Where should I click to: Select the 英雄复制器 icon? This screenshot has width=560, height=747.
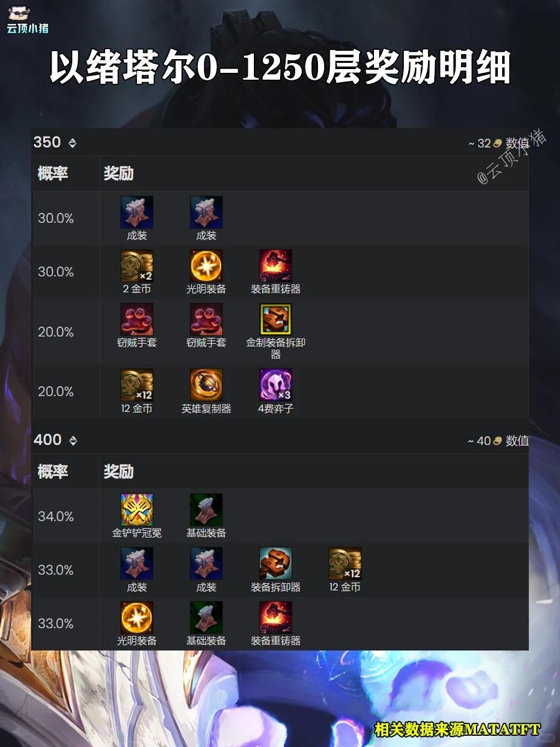[207, 385]
